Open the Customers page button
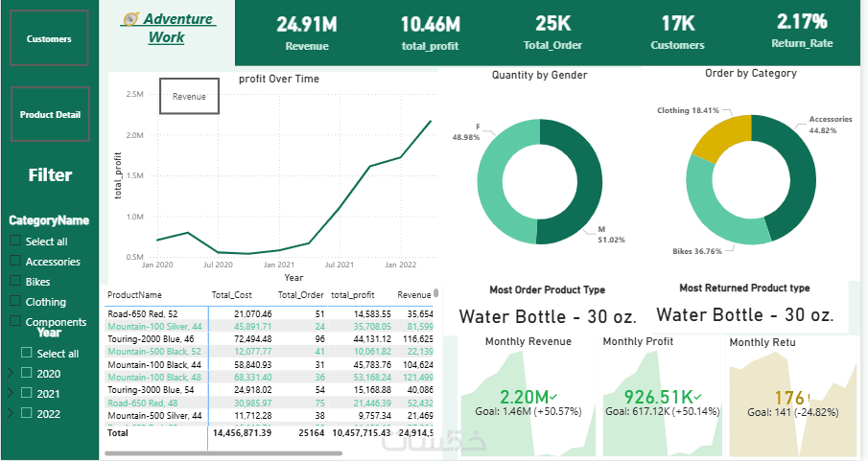Screen dimensions: 868x461 (x=49, y=38)
